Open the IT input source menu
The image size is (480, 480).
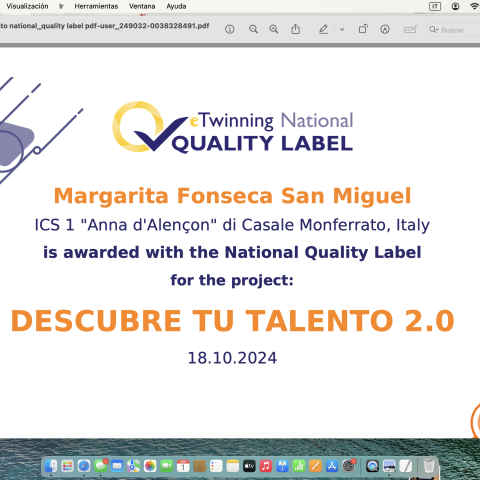point(435,6)
